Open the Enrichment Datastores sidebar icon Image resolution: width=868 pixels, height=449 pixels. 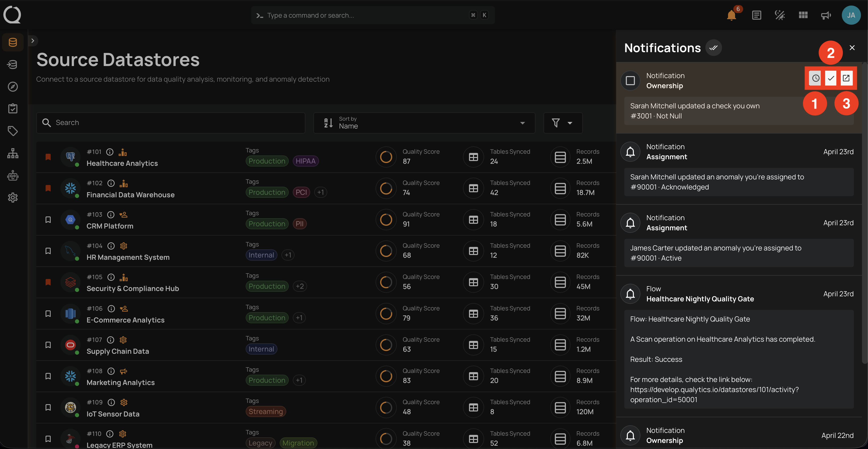pyautogui.click(x=13, y=65)
